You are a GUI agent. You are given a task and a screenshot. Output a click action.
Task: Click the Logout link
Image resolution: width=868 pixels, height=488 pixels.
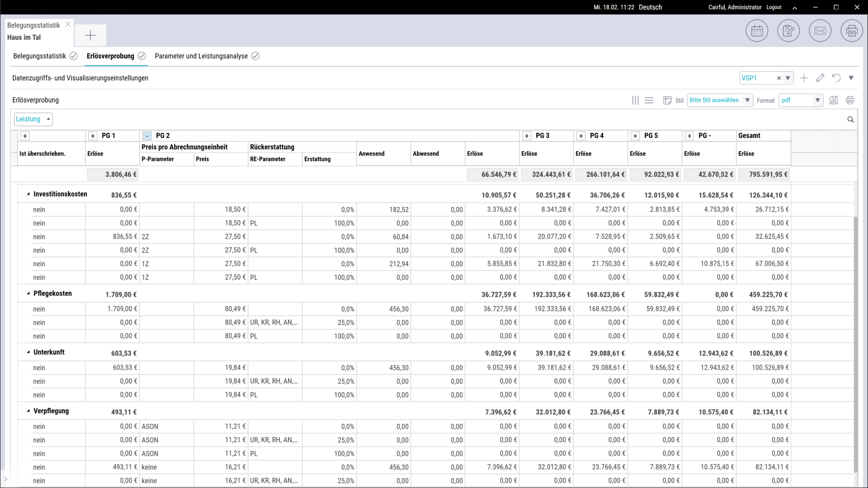coord(774,7)
